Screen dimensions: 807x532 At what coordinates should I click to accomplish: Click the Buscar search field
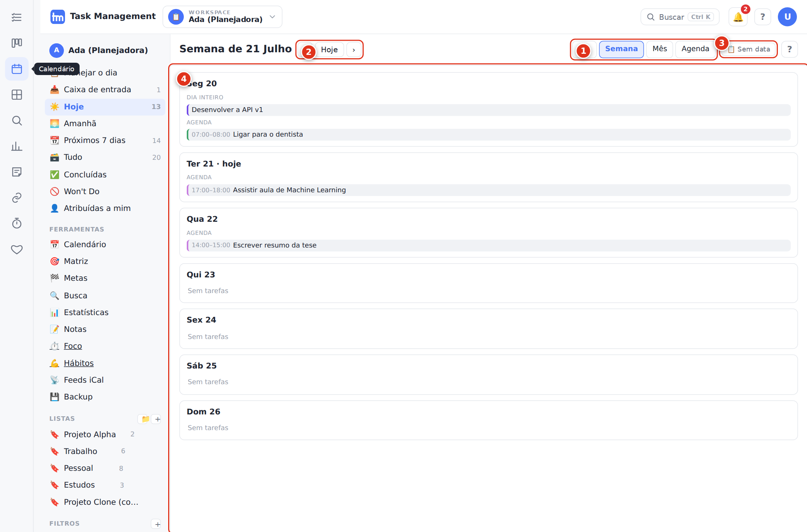[680, 17]
